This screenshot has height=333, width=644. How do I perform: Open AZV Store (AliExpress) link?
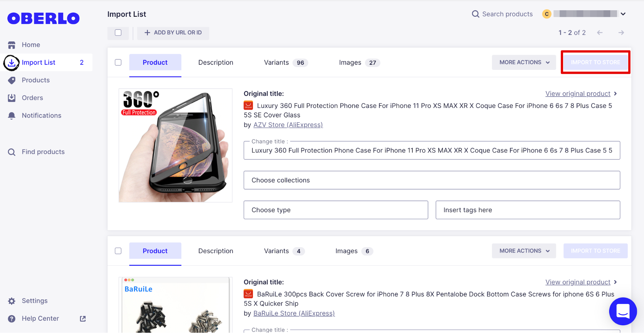288,125
